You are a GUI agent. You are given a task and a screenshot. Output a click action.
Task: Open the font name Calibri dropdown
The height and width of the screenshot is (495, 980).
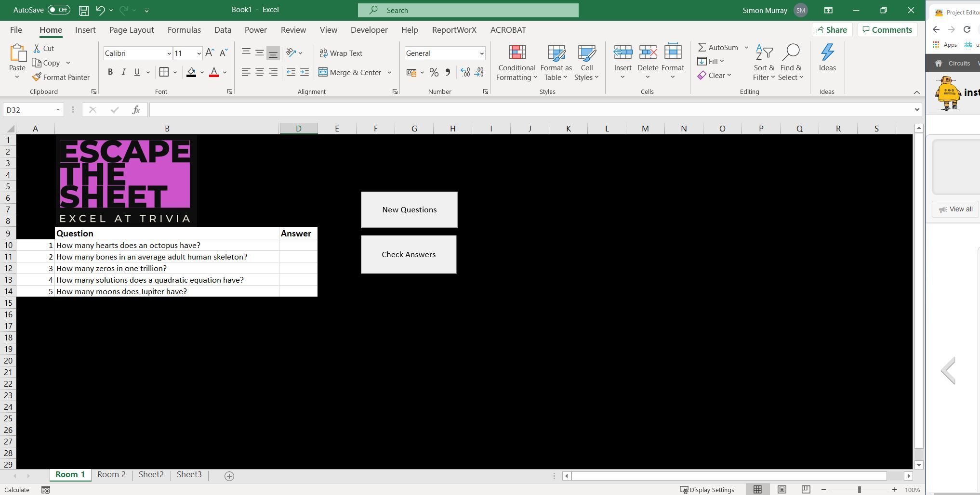click(169, 53)
